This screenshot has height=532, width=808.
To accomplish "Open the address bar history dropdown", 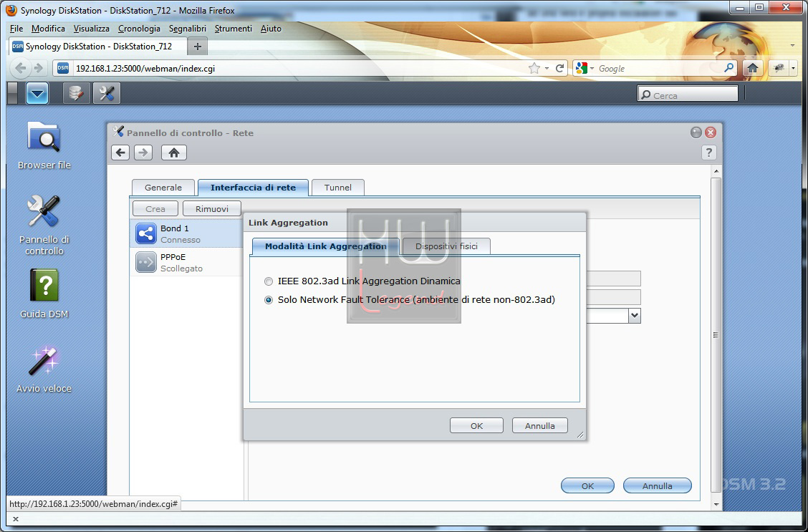I will click(547, 68).
